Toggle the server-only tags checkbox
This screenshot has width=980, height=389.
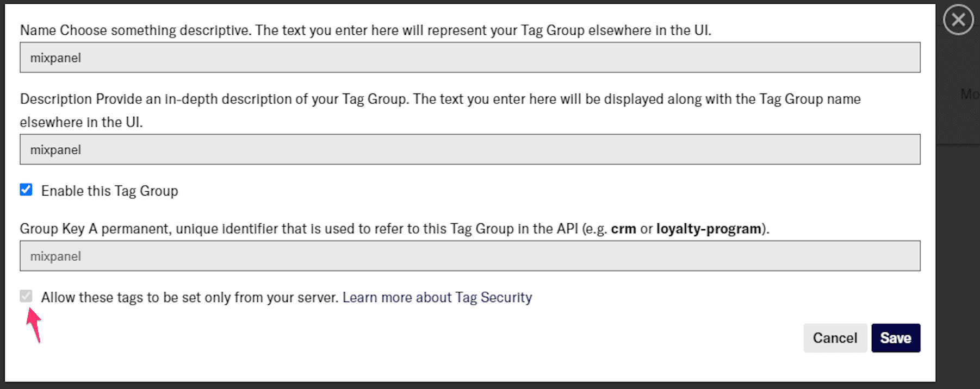pyautogui.click(x=26, y=296)
